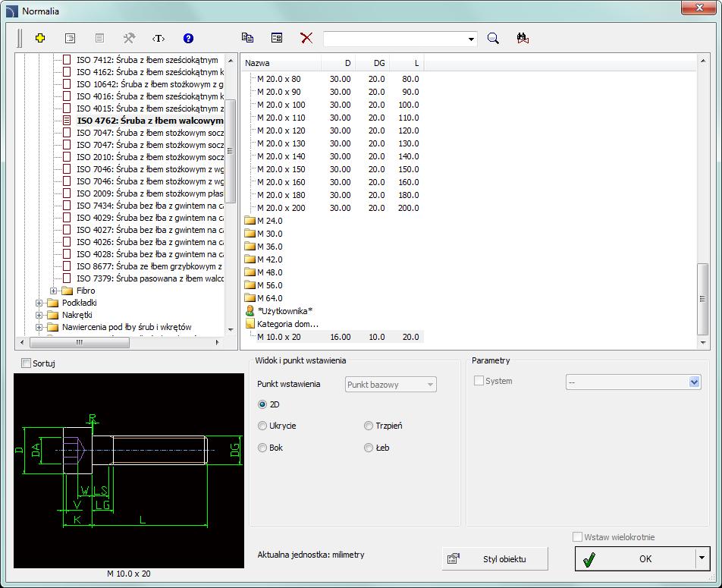Viewport: 722px width, 588px height.
Task: Expand the Nakrętki tree node
Action: pyautogui.click(x=39, y=315)
